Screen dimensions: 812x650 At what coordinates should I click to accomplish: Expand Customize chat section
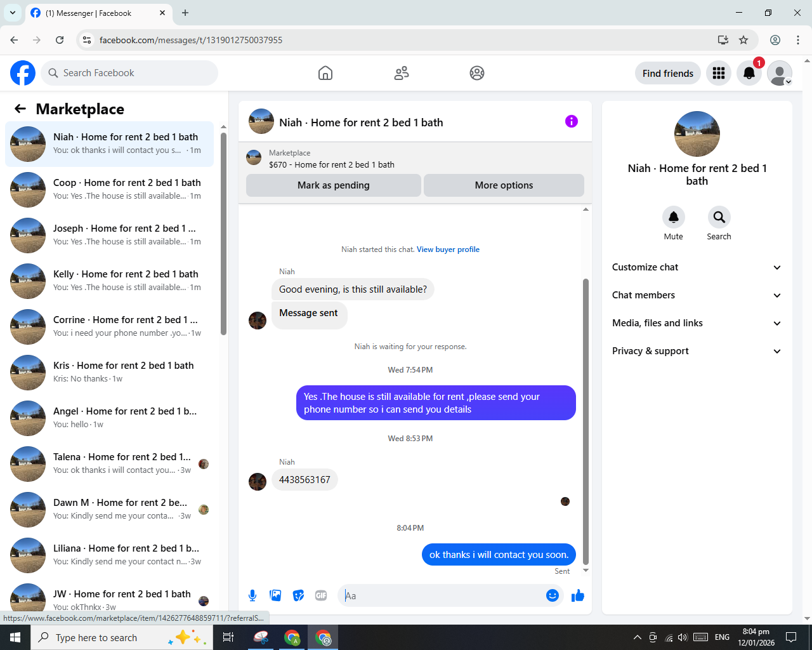(697, 267)
